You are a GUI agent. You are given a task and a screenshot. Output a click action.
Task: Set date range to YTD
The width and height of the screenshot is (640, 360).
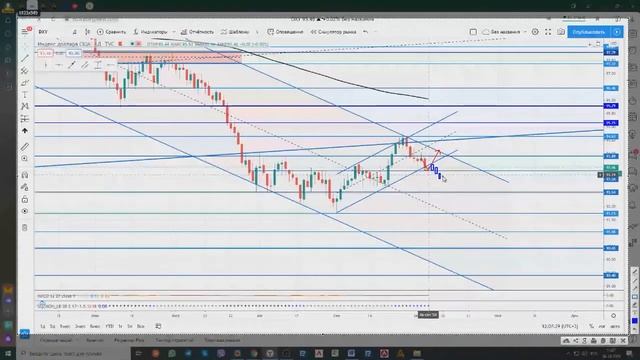pos(109,326)
